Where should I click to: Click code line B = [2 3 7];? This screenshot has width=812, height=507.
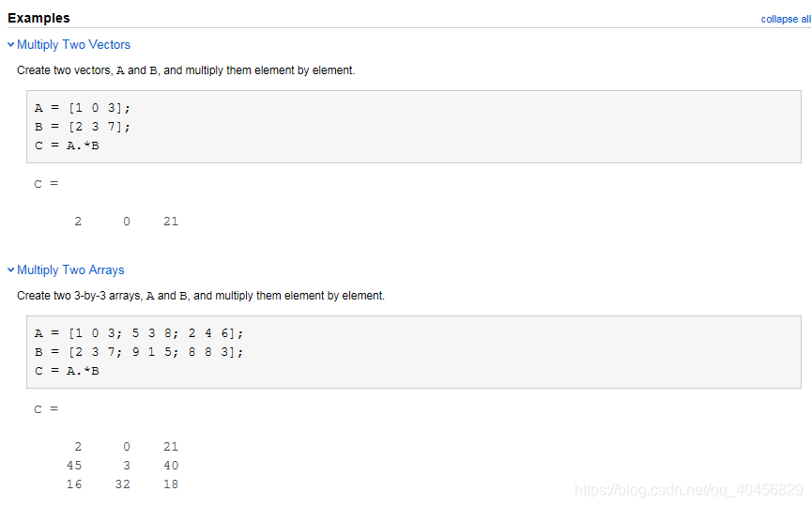coord(83,127)
